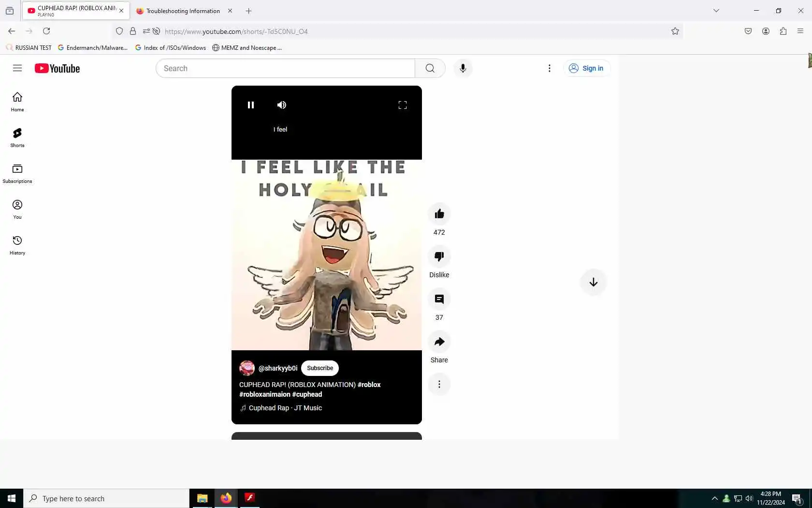Enter fullscreen mode for the short
This screenshot has width=812, height=508.
tap(403, 105)
